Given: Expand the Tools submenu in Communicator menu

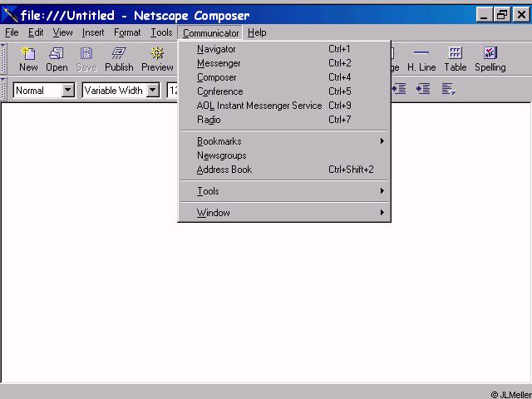Looking at the screenshot, I should (284, 191).
